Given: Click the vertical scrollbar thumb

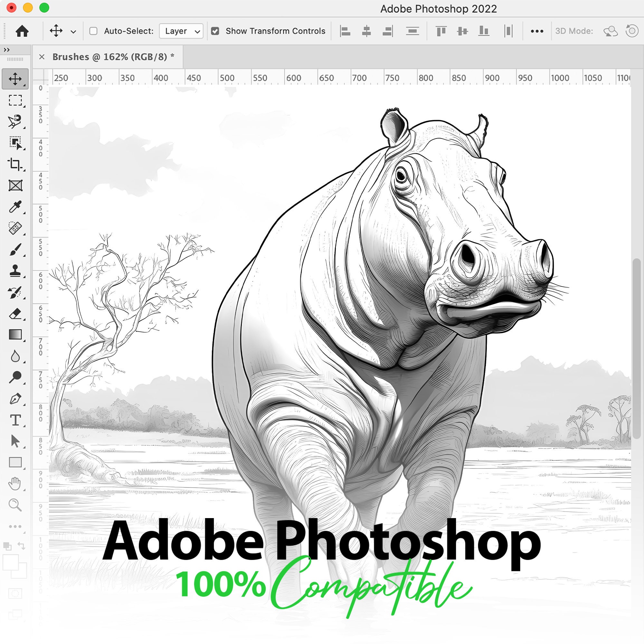Looking at the screenshot, I should click(x=636, y=349).
